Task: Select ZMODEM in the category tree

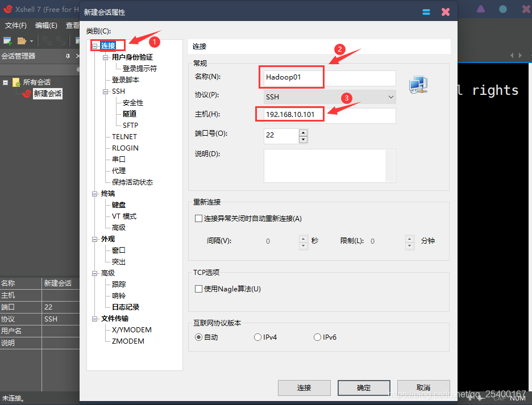Action: click(x=128, y=341)
